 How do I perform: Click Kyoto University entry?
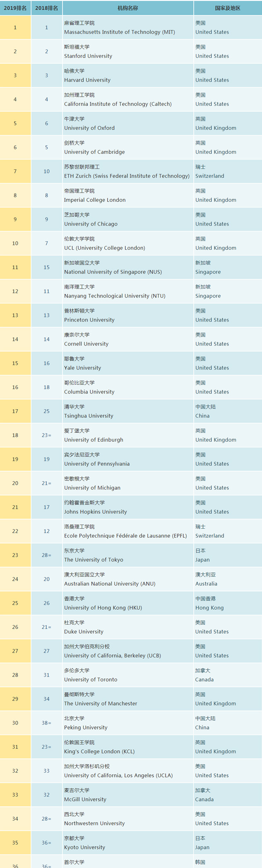pyautogui.click(x=84, y=847)
